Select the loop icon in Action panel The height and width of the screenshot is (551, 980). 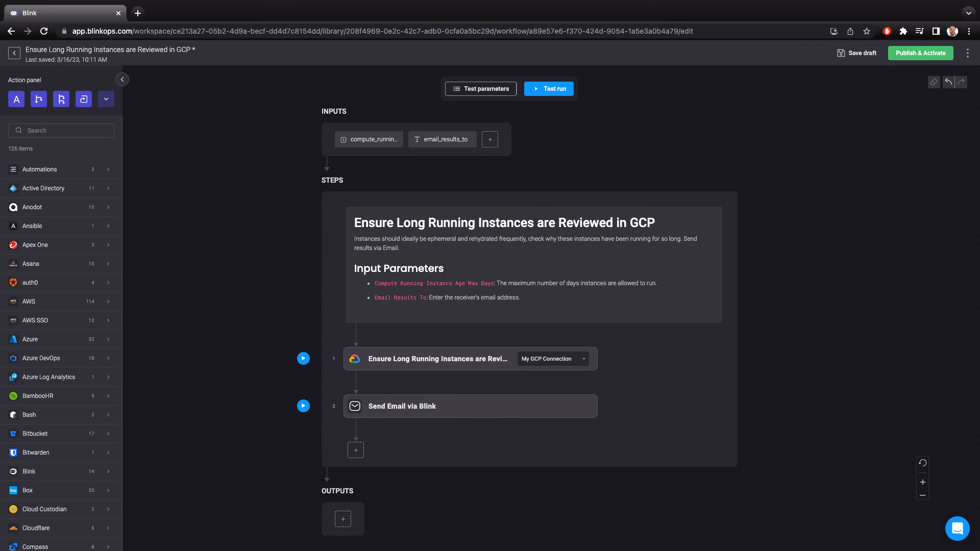(x=84, y=99)
